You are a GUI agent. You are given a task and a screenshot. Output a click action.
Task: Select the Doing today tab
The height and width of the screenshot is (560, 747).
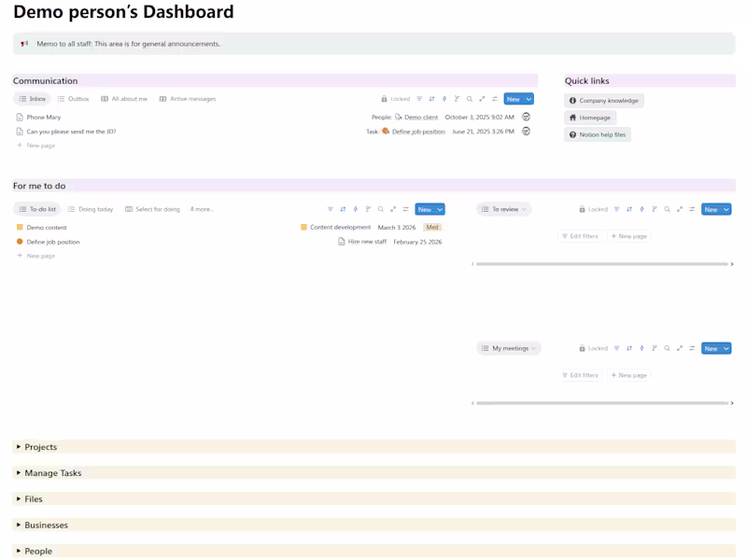[x=91, y=209]
